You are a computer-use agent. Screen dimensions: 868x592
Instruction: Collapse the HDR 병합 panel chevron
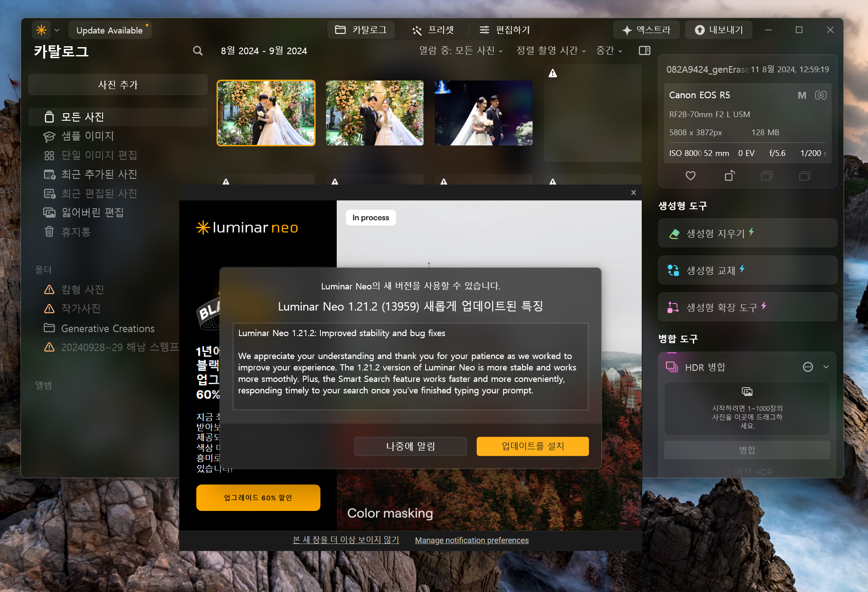click(x=826, y=367)
